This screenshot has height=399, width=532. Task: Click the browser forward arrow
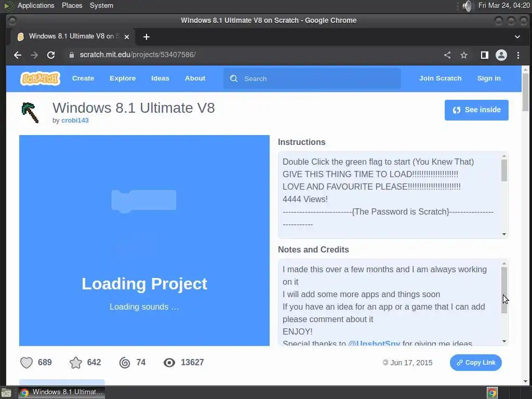click(x=34, y=55)
